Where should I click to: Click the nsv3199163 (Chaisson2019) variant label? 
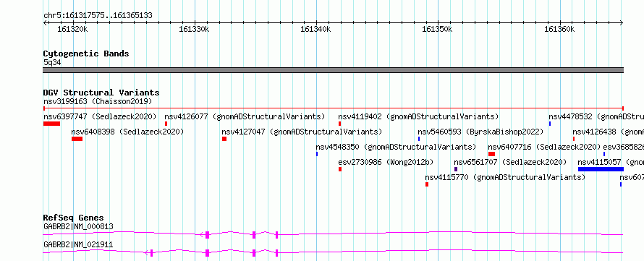98,101
